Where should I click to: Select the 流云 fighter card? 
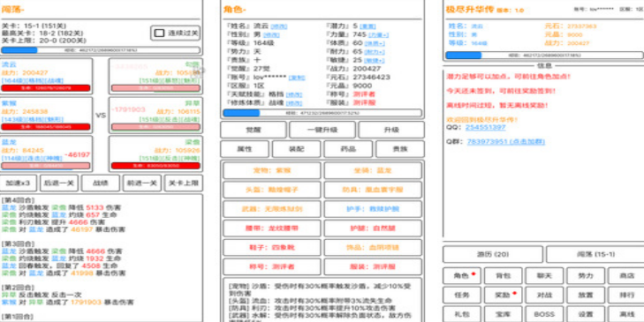46,76
